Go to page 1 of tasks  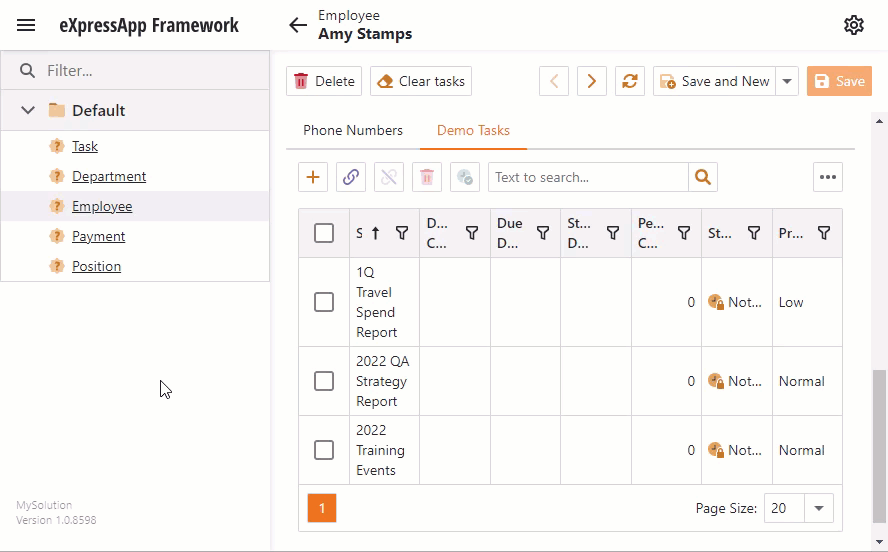[322, 508]
